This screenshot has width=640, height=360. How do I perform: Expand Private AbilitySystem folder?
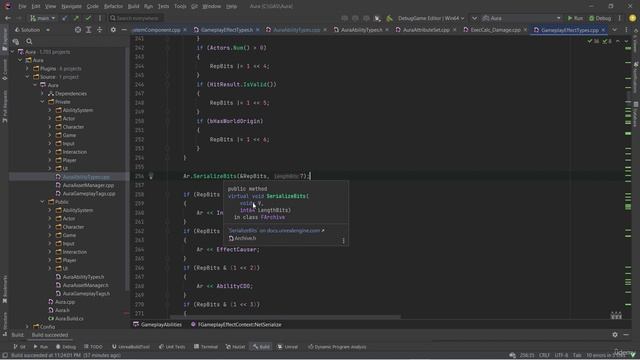pos(50,110)
